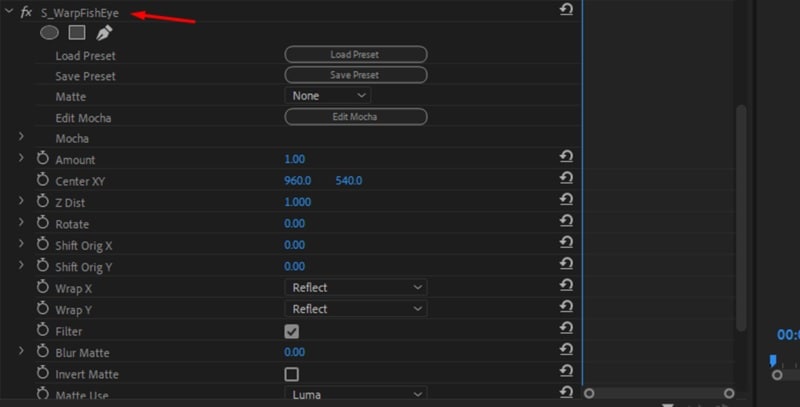800x407 pixels.
Task: Click the Z Dist value 1.000
Action: click(x=297, y=202)
